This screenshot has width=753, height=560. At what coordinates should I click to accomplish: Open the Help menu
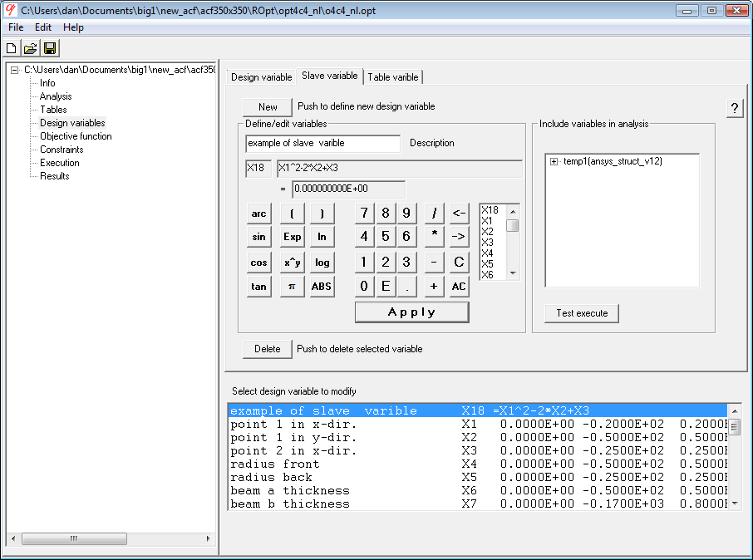(x=73, y=27)
